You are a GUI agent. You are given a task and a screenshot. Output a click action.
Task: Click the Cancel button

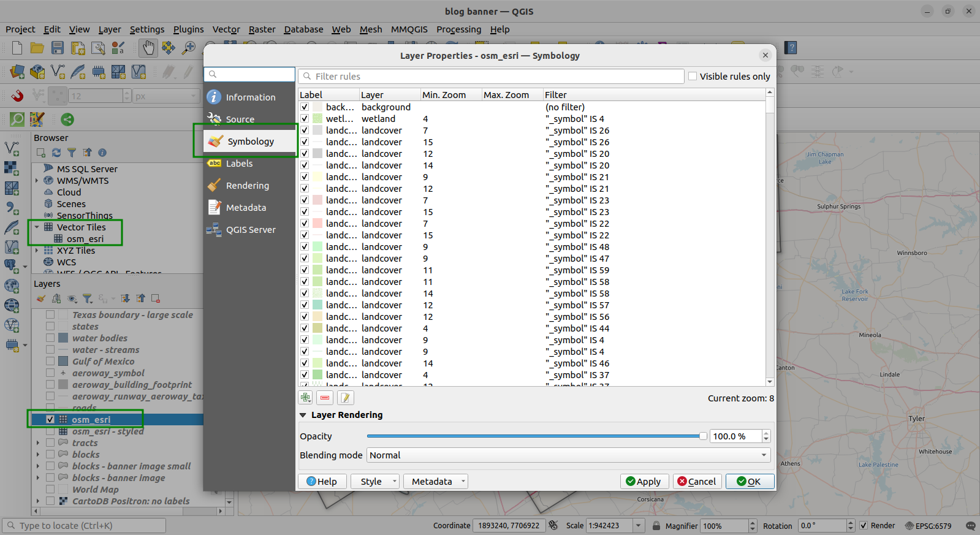point(697,482)
